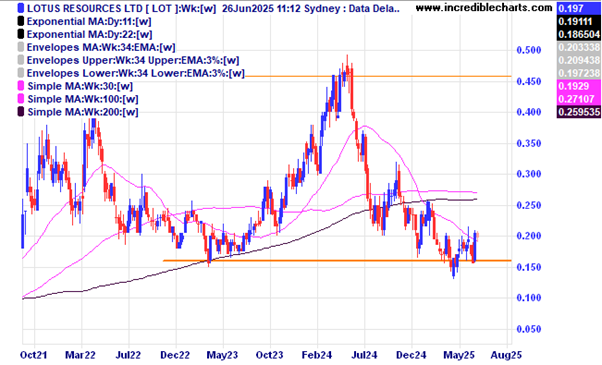Click the Feb24 date axis label
Viewport: 602px width, 365px height.
(x=317, y=355)
